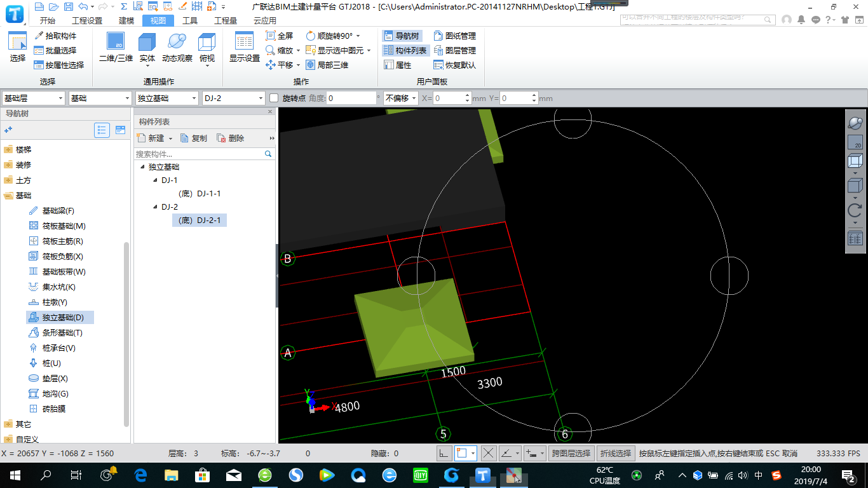Click 局部三维 partial 3D tool
The height and width of the screenshot is (488, 868).
[x=327, y=65]
